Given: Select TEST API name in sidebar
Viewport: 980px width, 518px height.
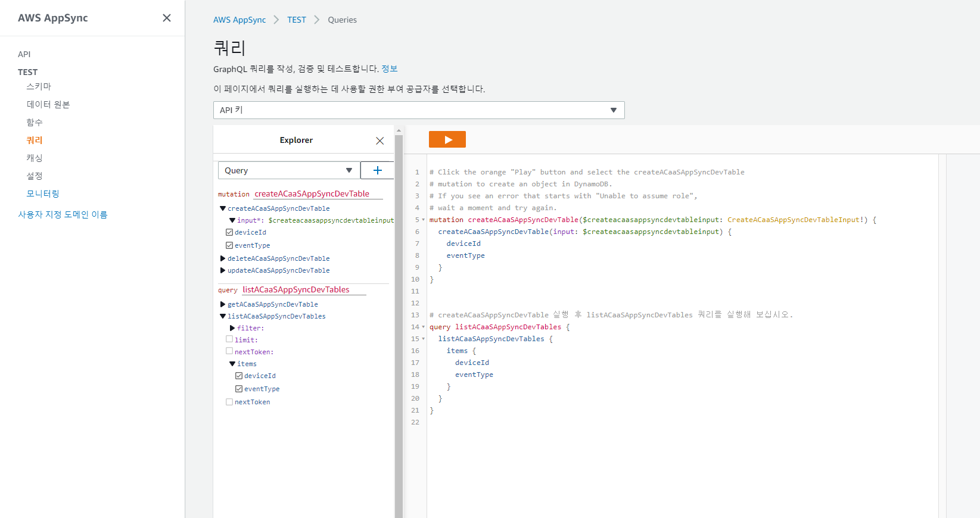Looking at the screenshot, I should click(28, 72).
